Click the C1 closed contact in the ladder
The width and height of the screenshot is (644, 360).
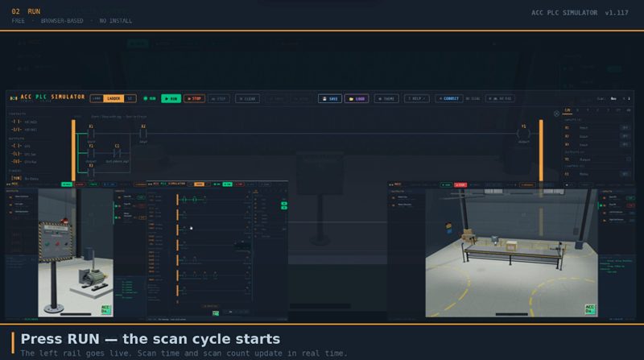pyautogui.click(x=117, y=153)
